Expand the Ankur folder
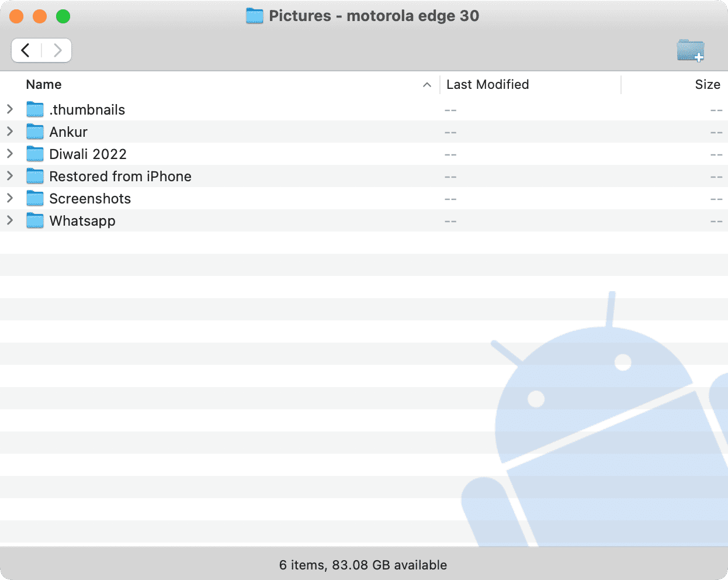The image size is (728, 580). pyautogui.click(x=10, y=132)
